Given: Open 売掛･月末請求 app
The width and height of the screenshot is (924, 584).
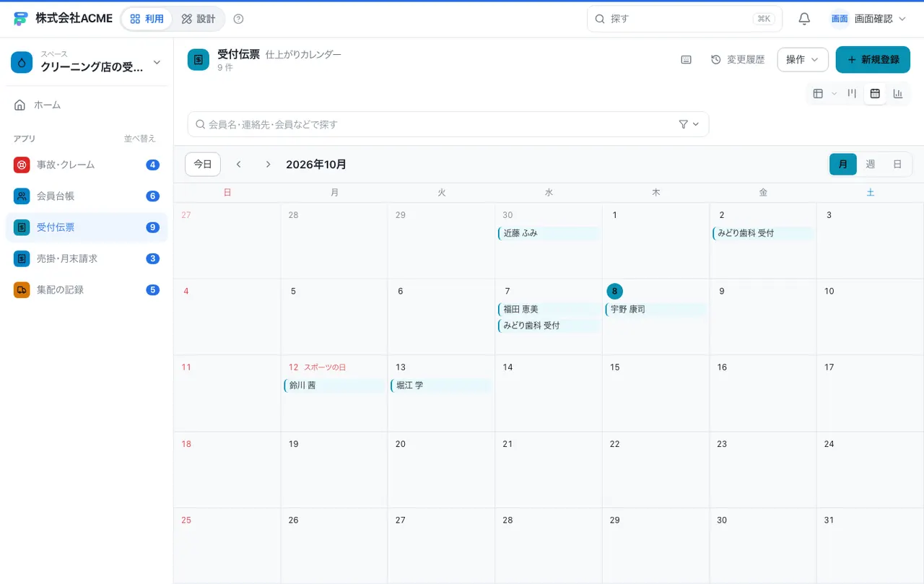Looking at the screenshot, I should click(x=87, y=258).
